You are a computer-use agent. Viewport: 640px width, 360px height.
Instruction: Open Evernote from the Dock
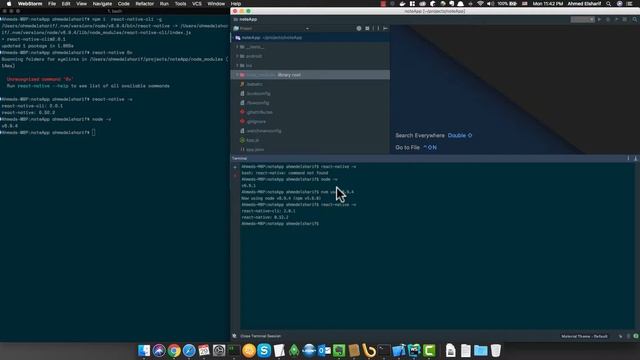339,351
